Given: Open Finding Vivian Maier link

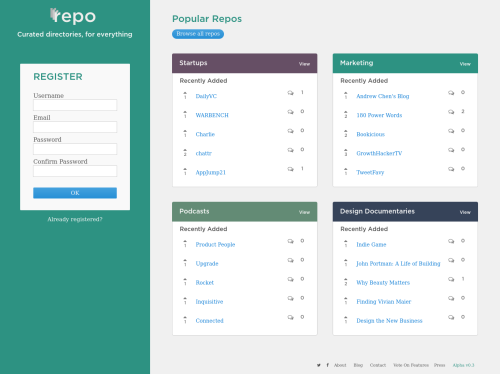Looking at the screenshot, I should 384,302.
